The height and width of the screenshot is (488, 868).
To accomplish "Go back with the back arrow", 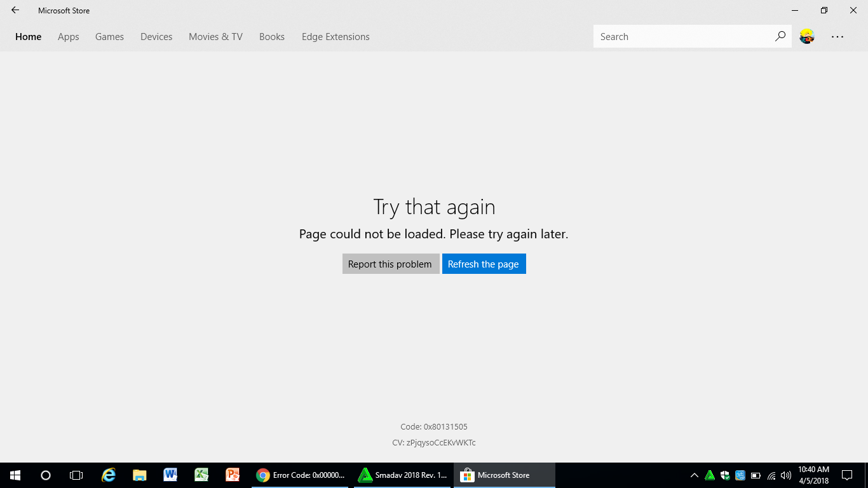I will click(x=15, y=10).
